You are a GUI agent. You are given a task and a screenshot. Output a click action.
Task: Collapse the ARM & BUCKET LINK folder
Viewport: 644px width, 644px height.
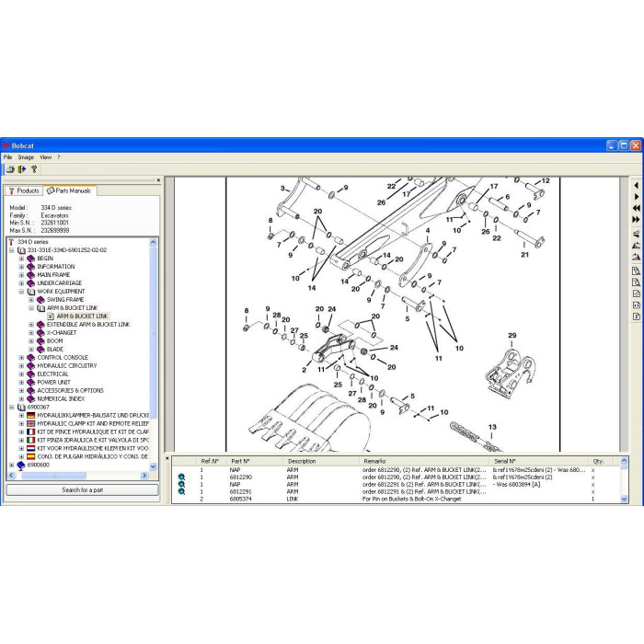tap(31, 307)
